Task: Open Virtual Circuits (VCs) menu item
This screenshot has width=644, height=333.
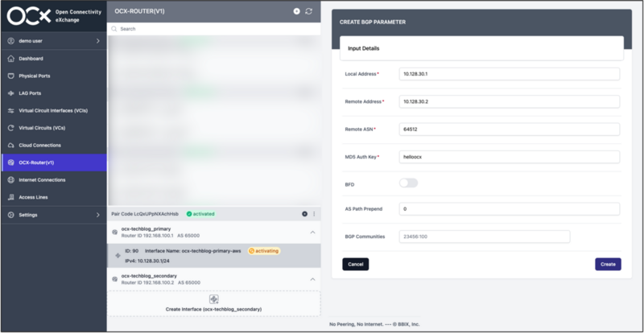Action: [54, 128]
